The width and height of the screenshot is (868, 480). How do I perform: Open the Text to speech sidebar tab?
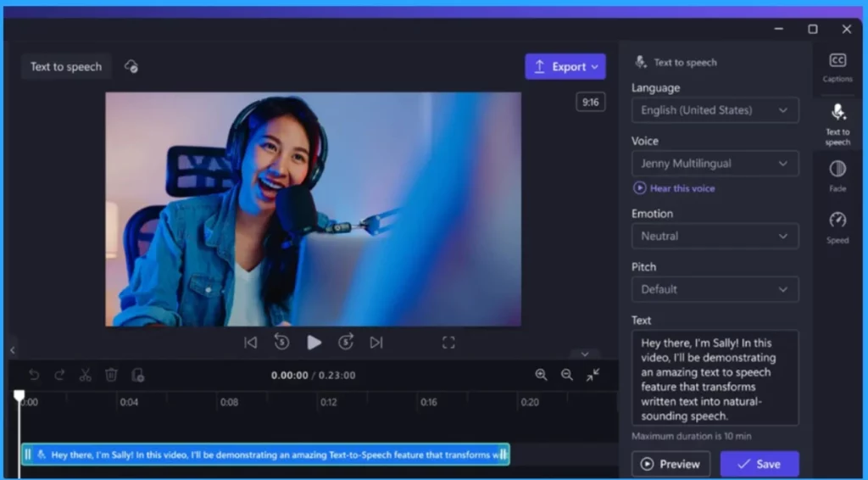click(837, 126)
